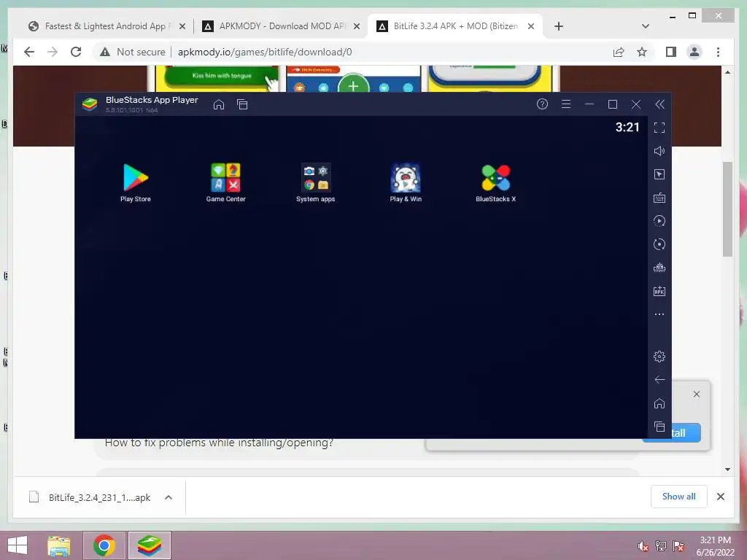Image resolution: width=747 pixels, height=560 pixels.
Task: Open a new Chrome tab
Action: (559, 26)
